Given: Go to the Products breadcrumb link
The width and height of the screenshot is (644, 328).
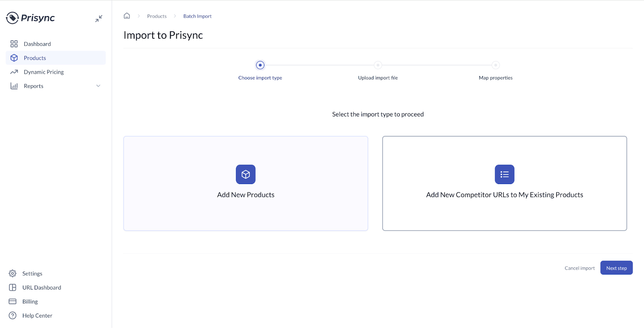Looking at the screenshot, I should 157,16.
